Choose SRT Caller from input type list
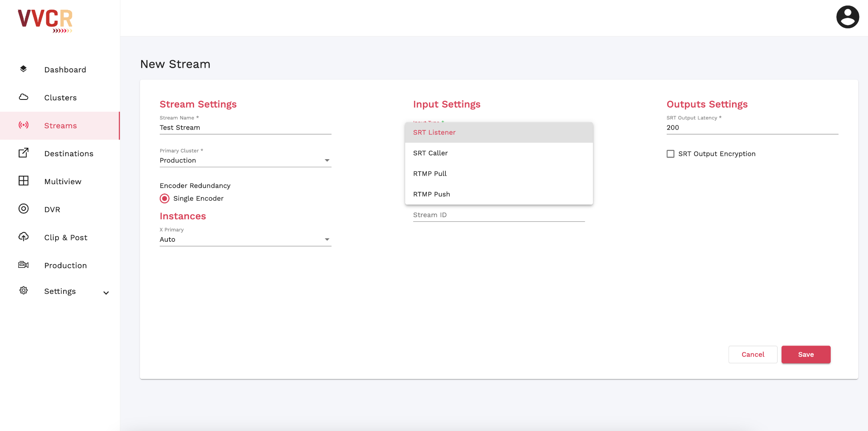868x431 pixels. (x=430, y=153)
